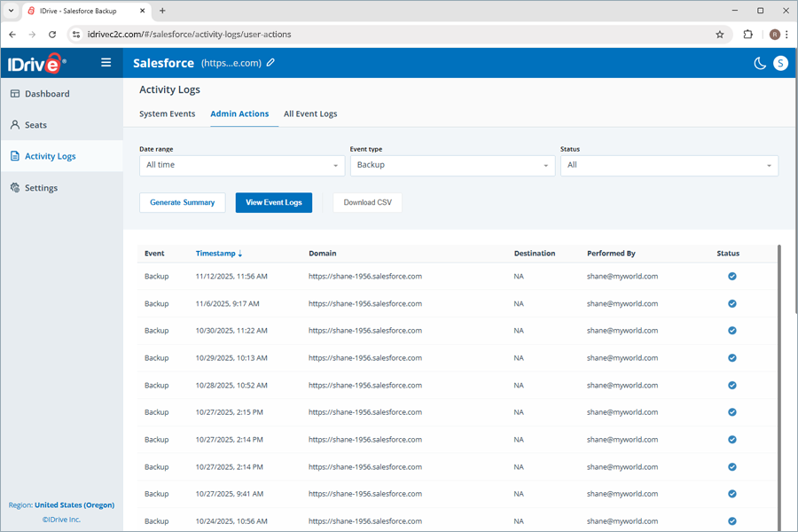Click the United States (Oregon) region link
798x532 pixels.
[x=74, y=505]
